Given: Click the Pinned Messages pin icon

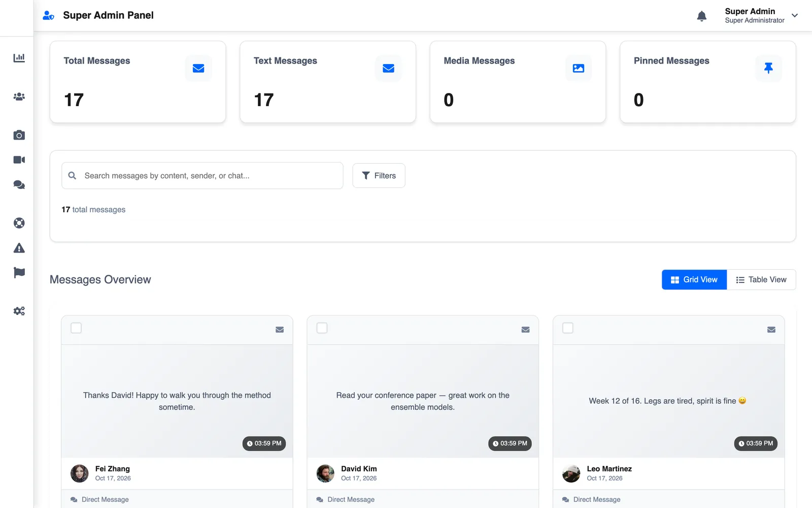Looking at the screenshot, I should [x=768, y=68].
